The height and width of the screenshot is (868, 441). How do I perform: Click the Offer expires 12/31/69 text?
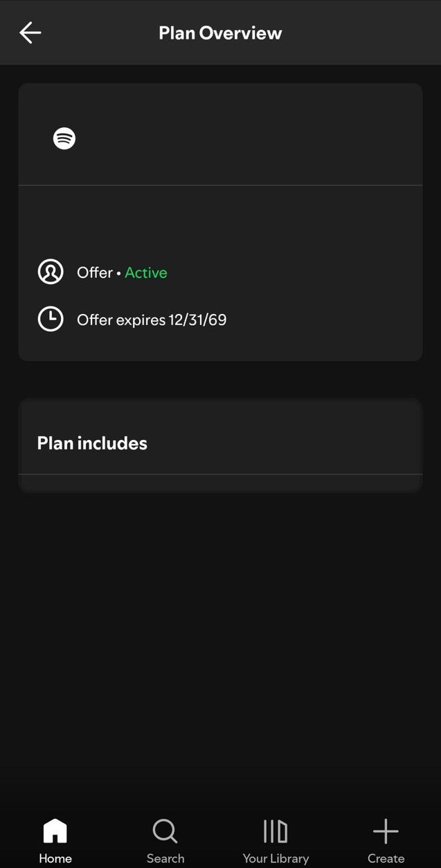click(152, 320)
